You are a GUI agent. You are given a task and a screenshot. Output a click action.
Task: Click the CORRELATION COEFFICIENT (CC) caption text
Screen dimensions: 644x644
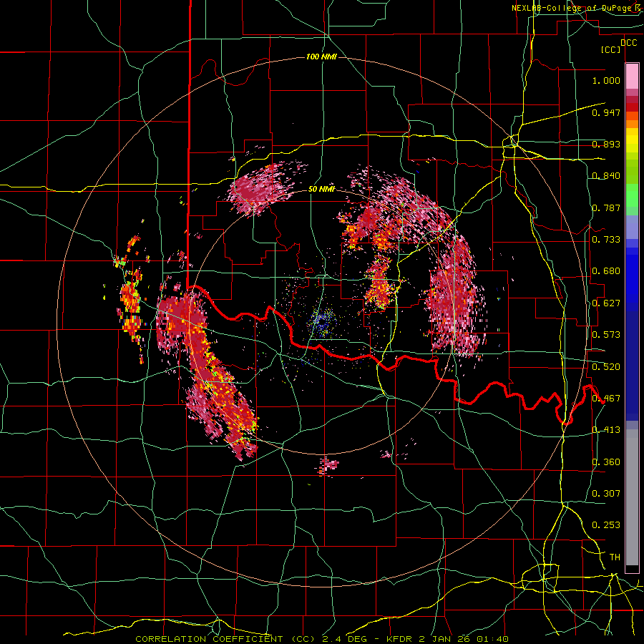pyautogui.click(x=225, y=639)
